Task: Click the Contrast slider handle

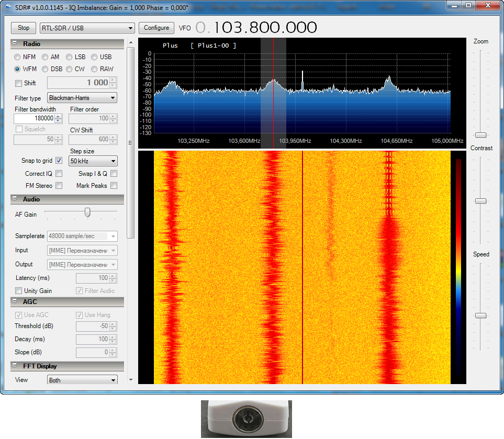Action: pos(480,201)
